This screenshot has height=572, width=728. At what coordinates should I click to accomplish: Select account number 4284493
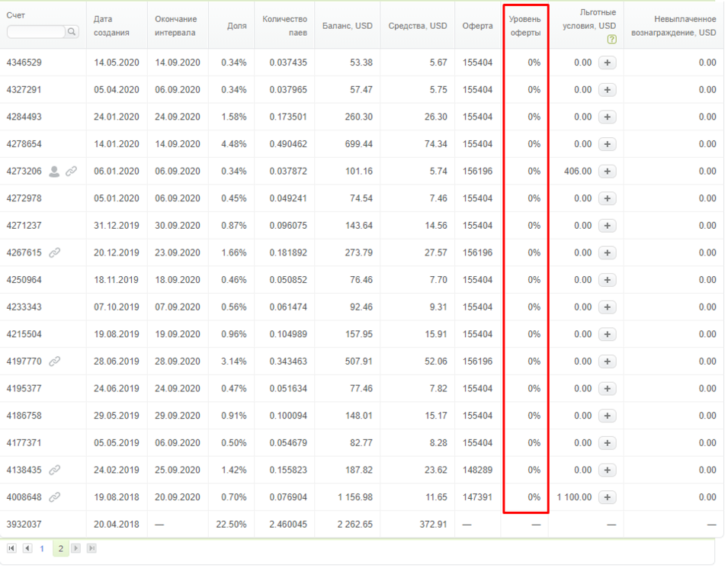pyautogui.click(x=24, y=117)
